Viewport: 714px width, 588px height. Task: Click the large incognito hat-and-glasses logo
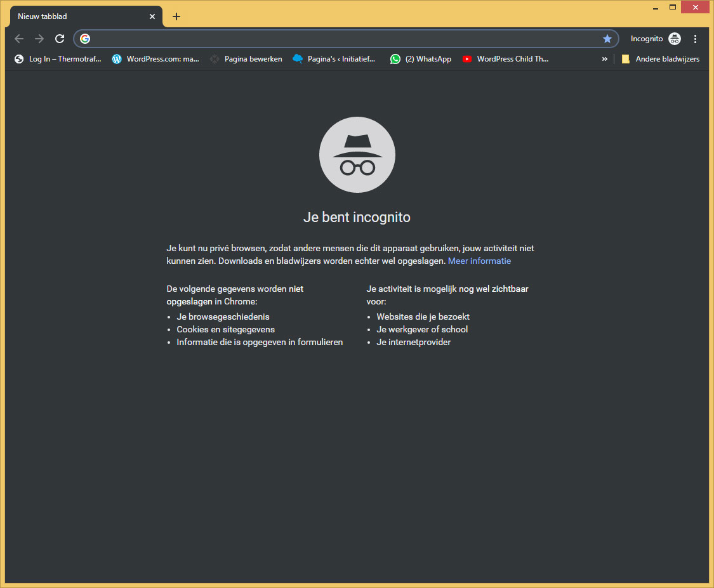click(x=357, y=155)
